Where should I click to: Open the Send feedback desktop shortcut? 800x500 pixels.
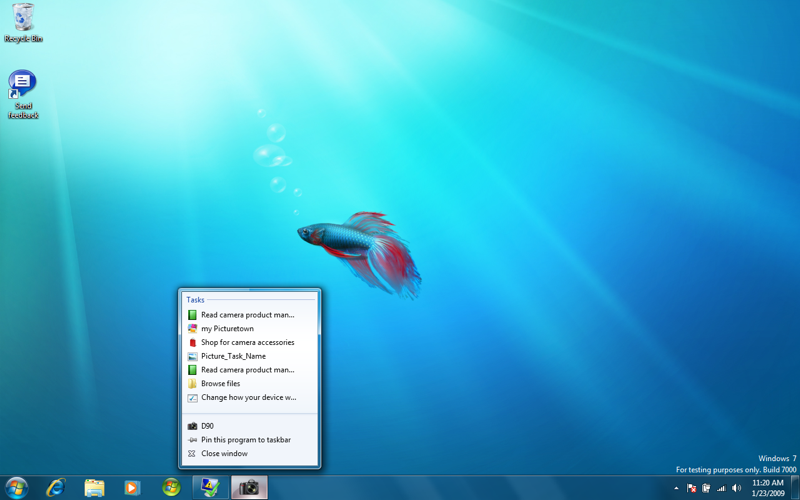pos(22,94)
